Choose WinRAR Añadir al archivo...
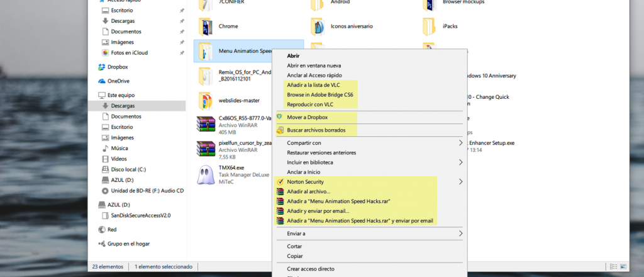This screenshot has height=277, width=644. [308, 191]
